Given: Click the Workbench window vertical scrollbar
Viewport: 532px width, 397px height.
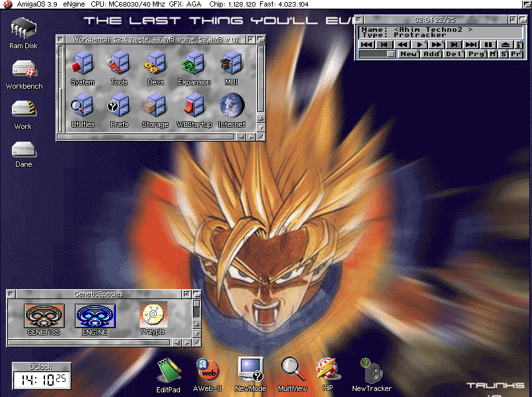Looking at the screenshot, I should [x=261, y=79].
